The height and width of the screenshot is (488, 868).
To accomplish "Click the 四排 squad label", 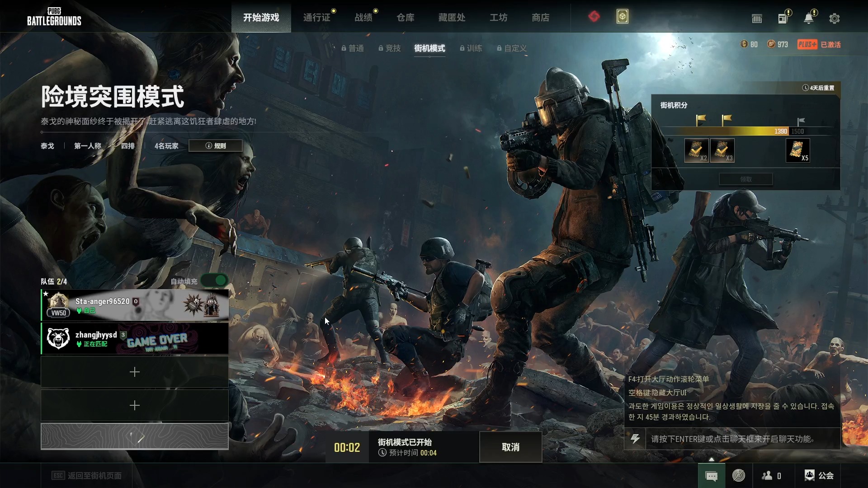I will coord(128,146).
